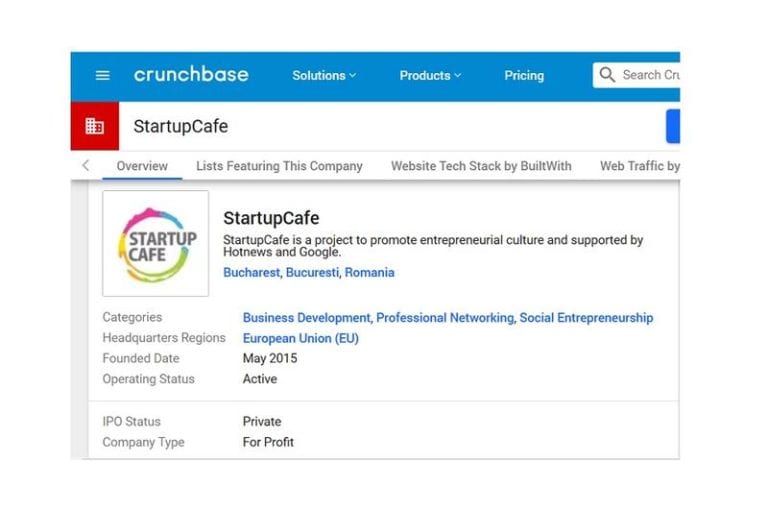The image size is (768, 511).
Task: Expand the Products dropdown
Action: click(430, 75)
